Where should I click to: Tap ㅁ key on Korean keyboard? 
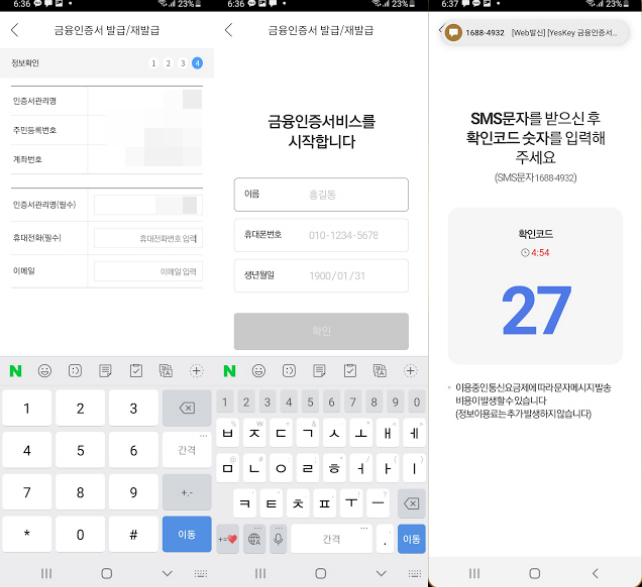(x=228, y=468)
